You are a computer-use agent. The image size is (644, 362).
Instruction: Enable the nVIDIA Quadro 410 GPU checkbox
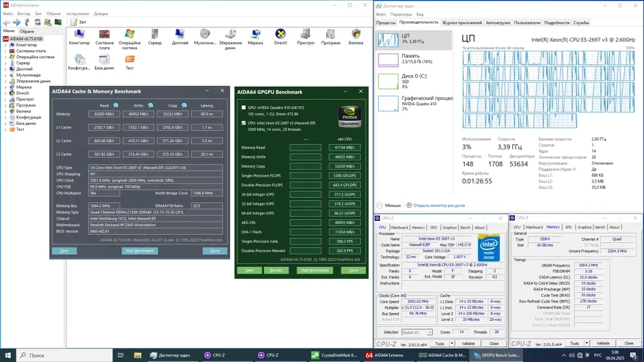tap(244, 108)
